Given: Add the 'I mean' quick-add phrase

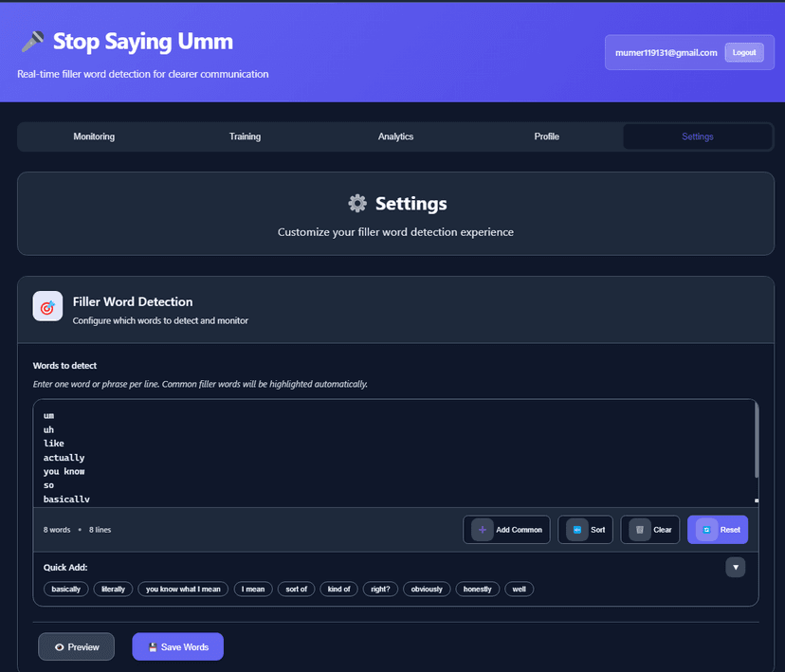Looking at the screenshot, I should (252, 589).
